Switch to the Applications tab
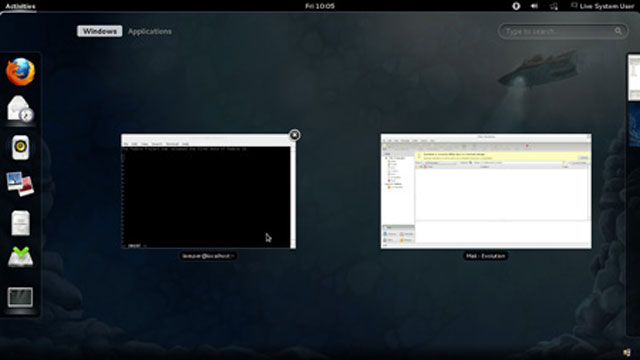This screenshot has height=360, width=640. point(150,31)
